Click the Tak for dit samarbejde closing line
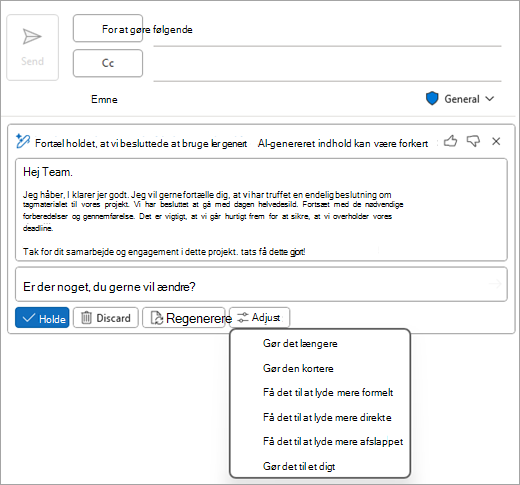 tap(164, 252)
